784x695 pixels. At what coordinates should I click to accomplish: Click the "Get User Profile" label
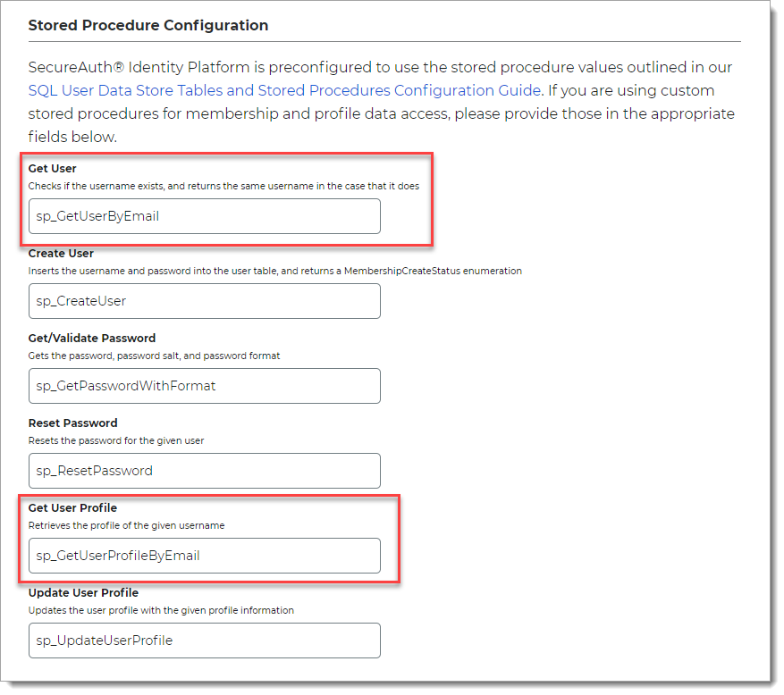(x=72, y=508)
